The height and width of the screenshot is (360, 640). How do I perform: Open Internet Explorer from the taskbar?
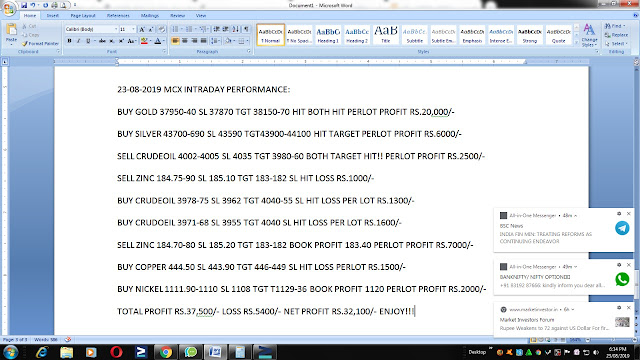tap(42, 352)
